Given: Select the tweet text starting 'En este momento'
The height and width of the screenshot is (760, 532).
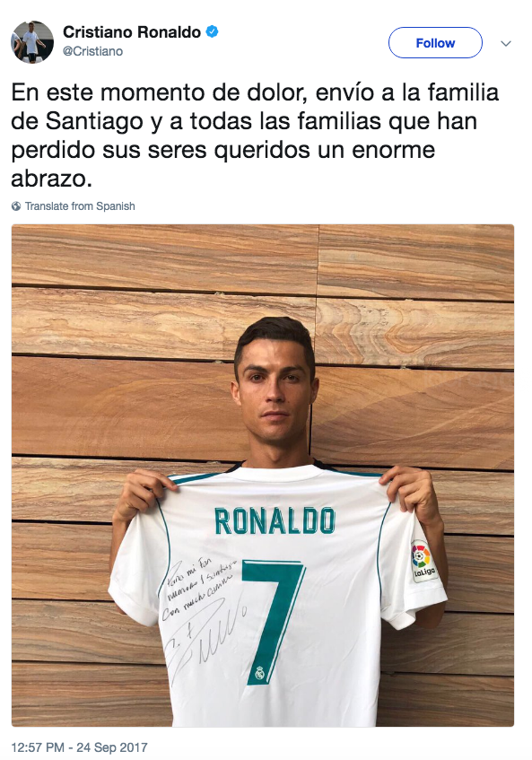Looking at the screenshot, I should click(255, 135).
